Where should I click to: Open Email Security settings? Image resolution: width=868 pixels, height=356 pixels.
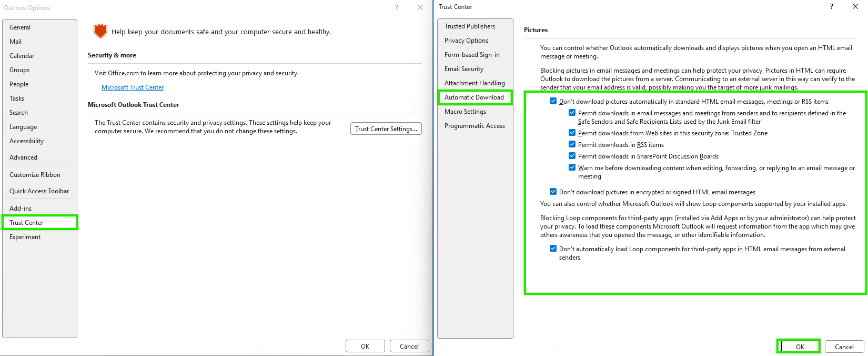475,69
